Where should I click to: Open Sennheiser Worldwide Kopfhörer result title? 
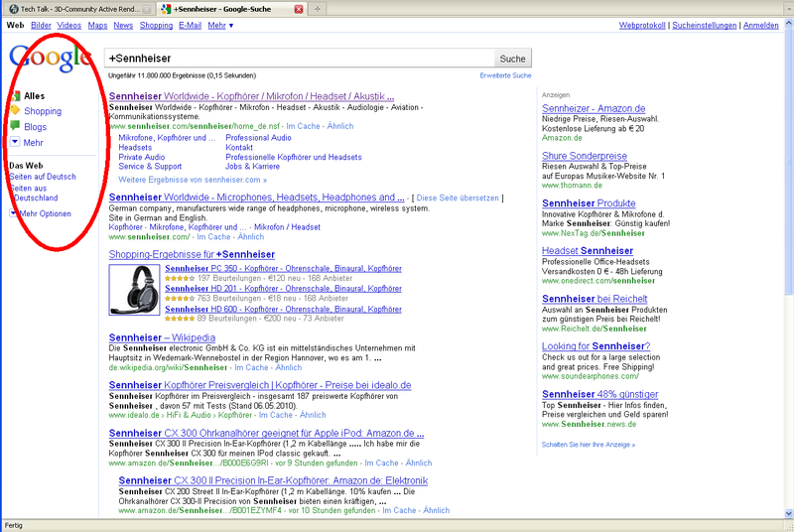(x=251, y=96)
